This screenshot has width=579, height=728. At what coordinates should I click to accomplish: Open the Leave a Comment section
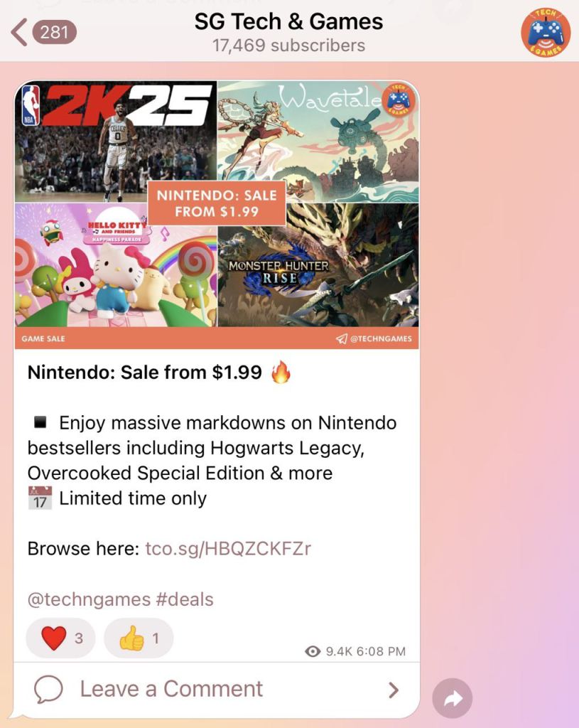click(x=217, y=689)
